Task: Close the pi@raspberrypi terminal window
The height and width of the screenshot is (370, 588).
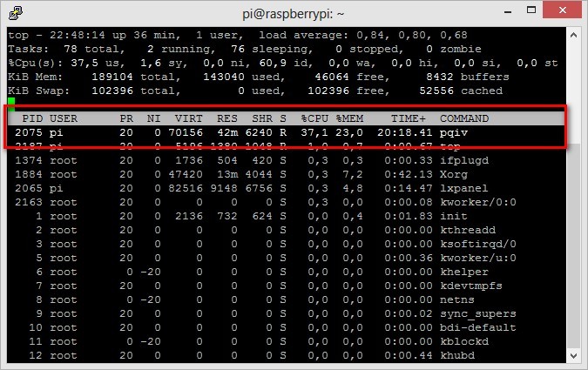Action: (562, 10)
